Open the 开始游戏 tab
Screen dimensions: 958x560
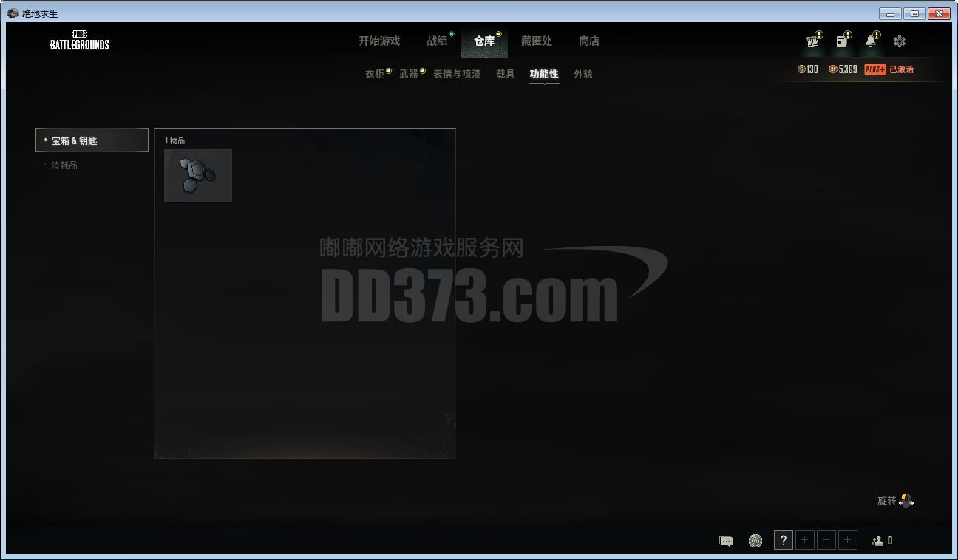pos(379,41)
